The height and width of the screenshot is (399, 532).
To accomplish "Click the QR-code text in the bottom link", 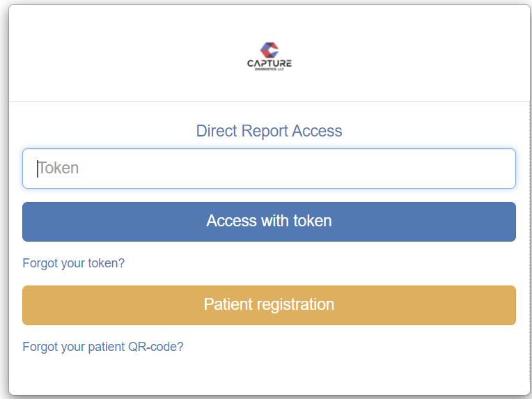I will (x=155, y=347).
